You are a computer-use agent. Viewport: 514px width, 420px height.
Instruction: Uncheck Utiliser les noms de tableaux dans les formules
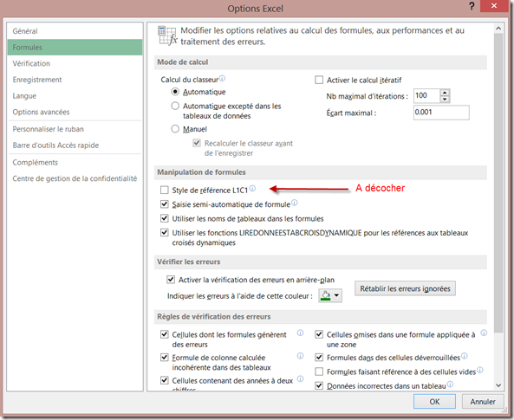pos(165,218)
